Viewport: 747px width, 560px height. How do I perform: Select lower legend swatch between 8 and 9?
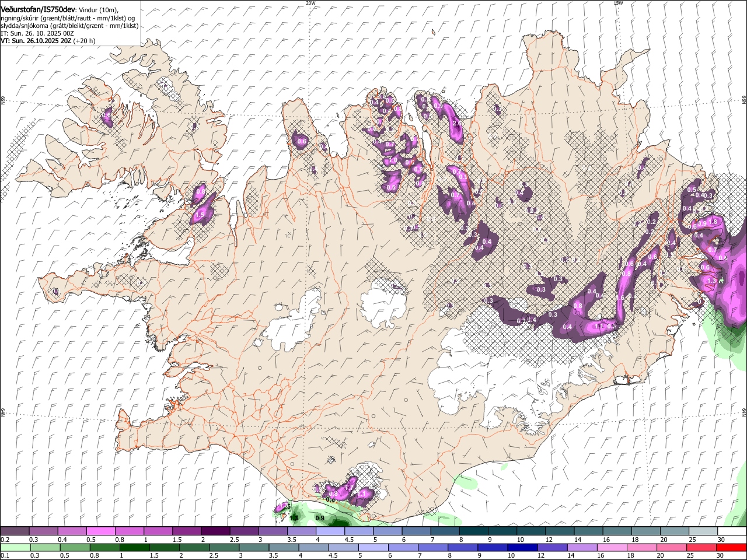click(x=463, y=547)
